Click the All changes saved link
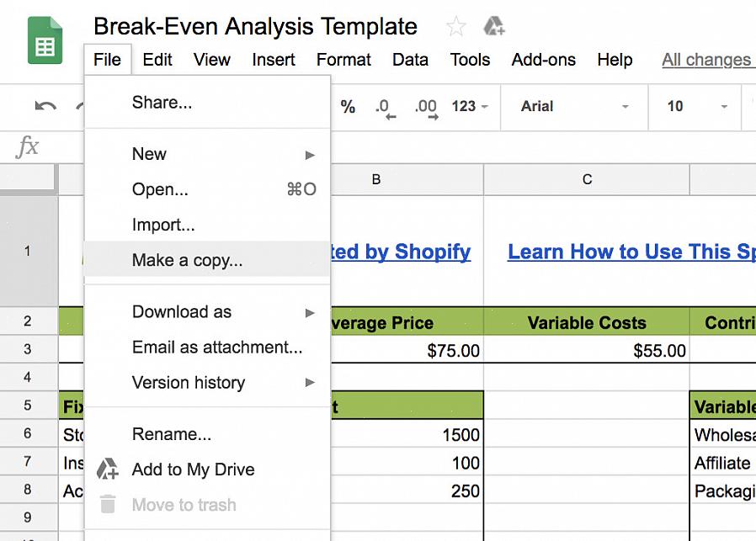 (x=708, y=60)
